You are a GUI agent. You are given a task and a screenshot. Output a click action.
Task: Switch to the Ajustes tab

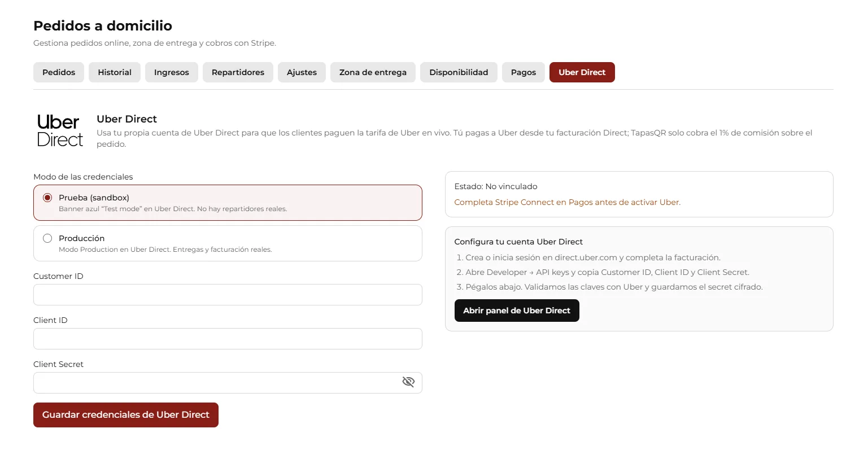click(x=302, y=72)
